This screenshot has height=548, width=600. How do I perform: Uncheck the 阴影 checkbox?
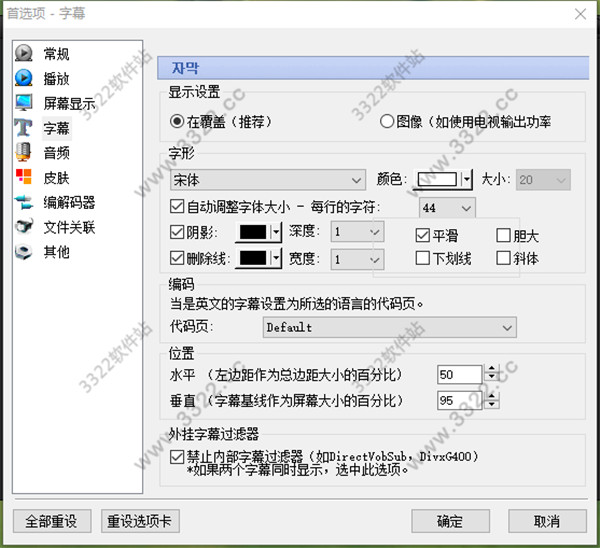[177, 232]
